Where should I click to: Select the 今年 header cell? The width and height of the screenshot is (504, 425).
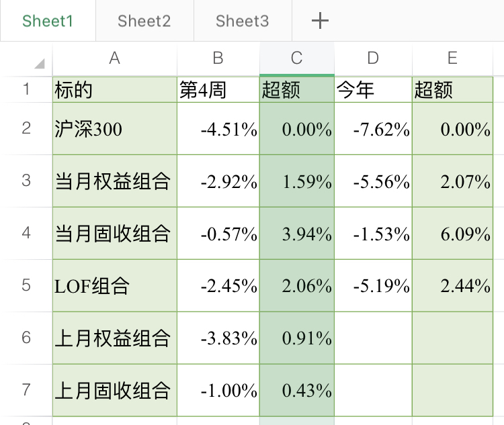tap(372, 90)
